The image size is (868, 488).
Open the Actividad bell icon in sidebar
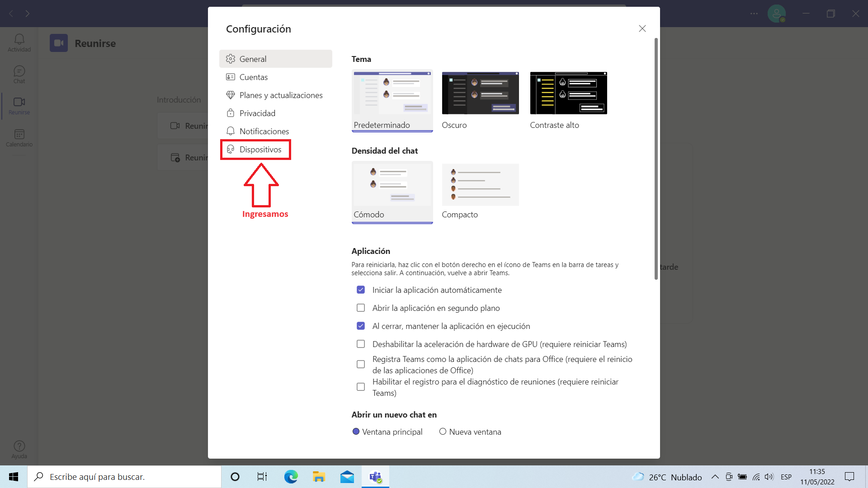(x=19, y=43)
